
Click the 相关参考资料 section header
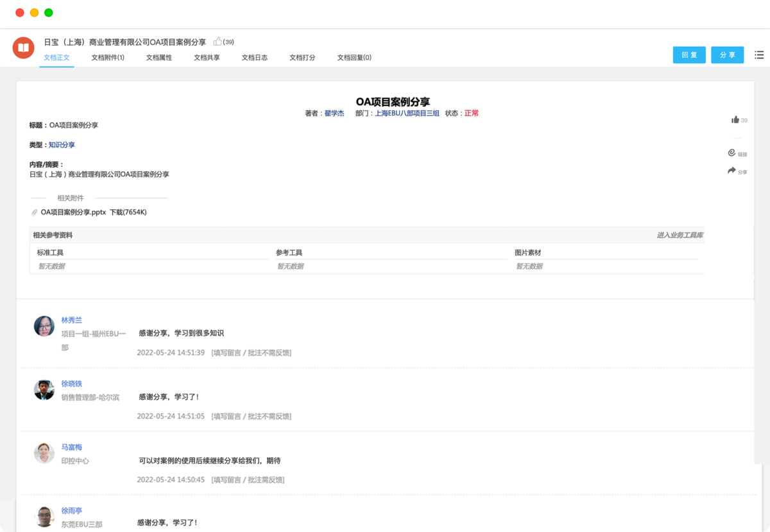tap(53, 235)
